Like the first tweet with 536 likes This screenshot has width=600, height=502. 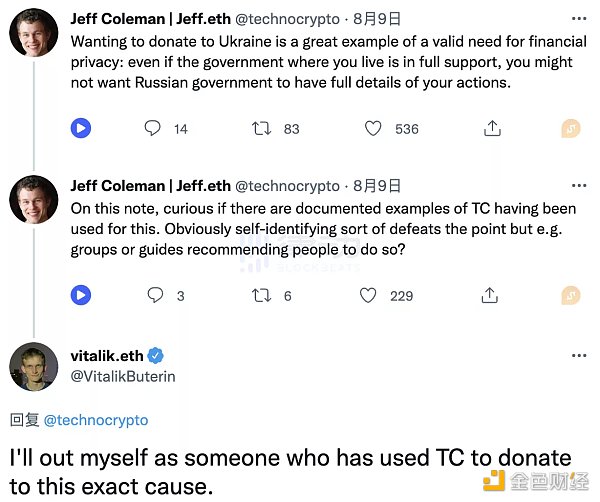tap(373, 128)
